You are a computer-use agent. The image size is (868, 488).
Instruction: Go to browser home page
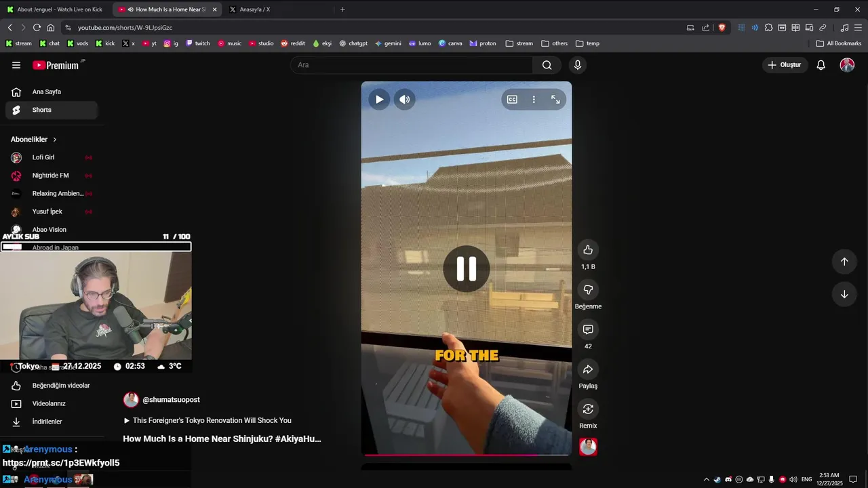(x=50, y=28)
